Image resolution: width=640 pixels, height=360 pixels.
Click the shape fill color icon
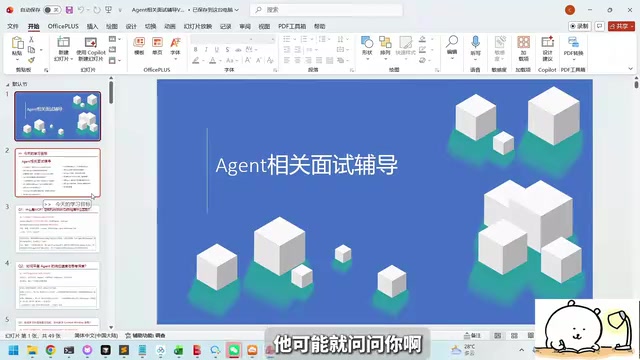pyautogui.click(x=422, y=39)
